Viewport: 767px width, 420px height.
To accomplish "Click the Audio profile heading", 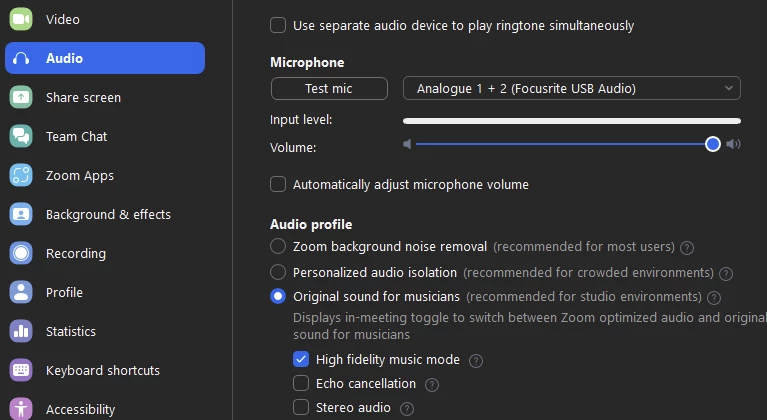I will 311,224.
